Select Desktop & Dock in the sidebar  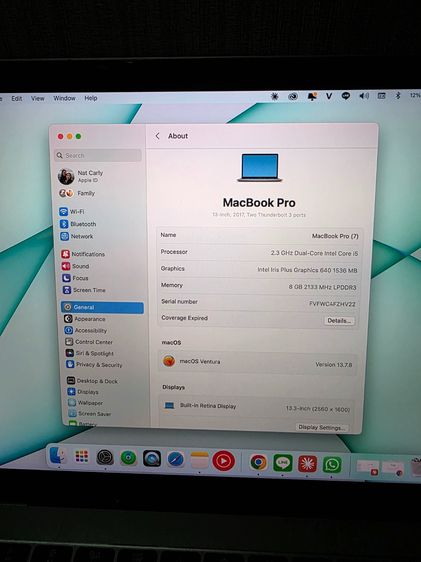[92, 381]
